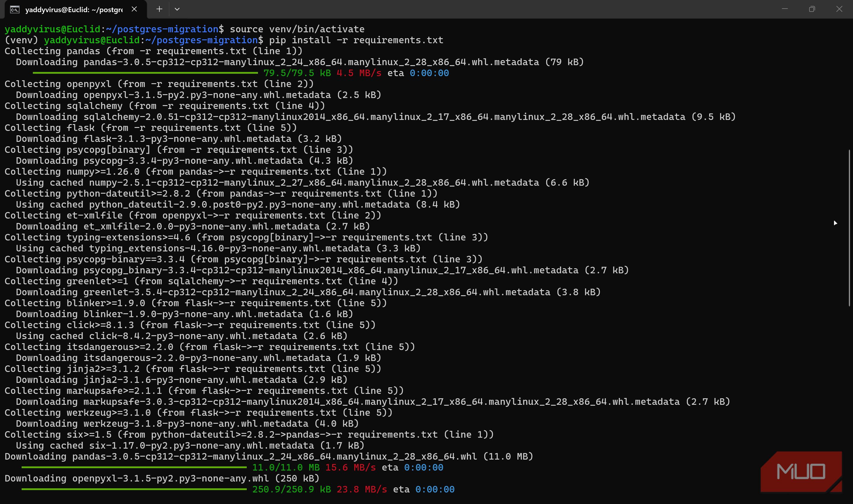Click the terminal icon in the tab
The image size is (853, 504).
[15, 9]
